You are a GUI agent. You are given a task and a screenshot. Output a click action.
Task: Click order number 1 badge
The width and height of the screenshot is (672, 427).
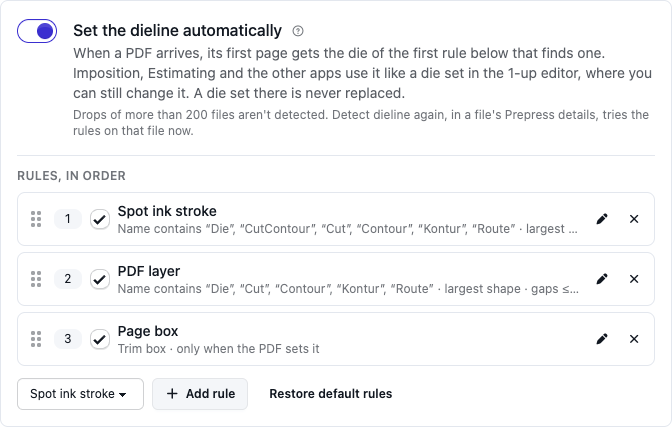click(x=68, y=219)
